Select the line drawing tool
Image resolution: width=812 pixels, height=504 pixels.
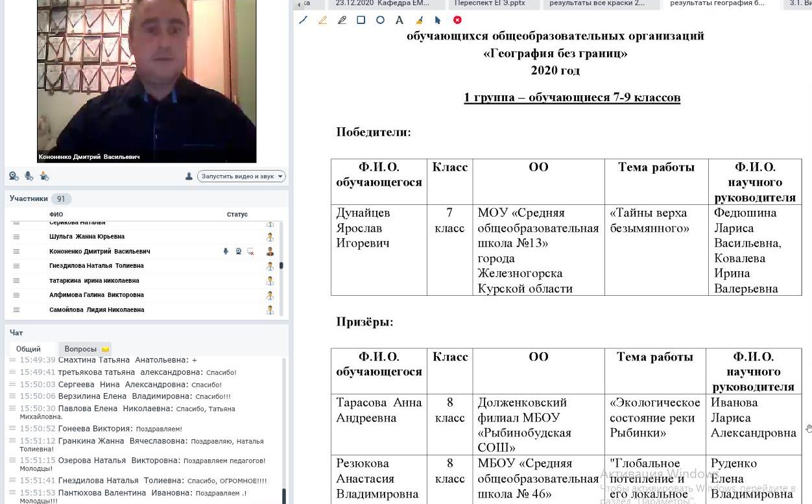click(x=303, y=20)
